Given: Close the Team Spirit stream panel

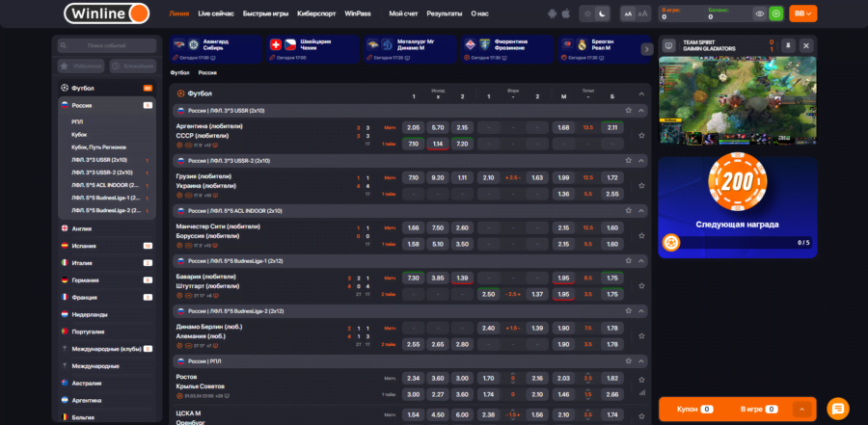Looking at the screenshot, I should pyautogui.click(x=806, y=45).
